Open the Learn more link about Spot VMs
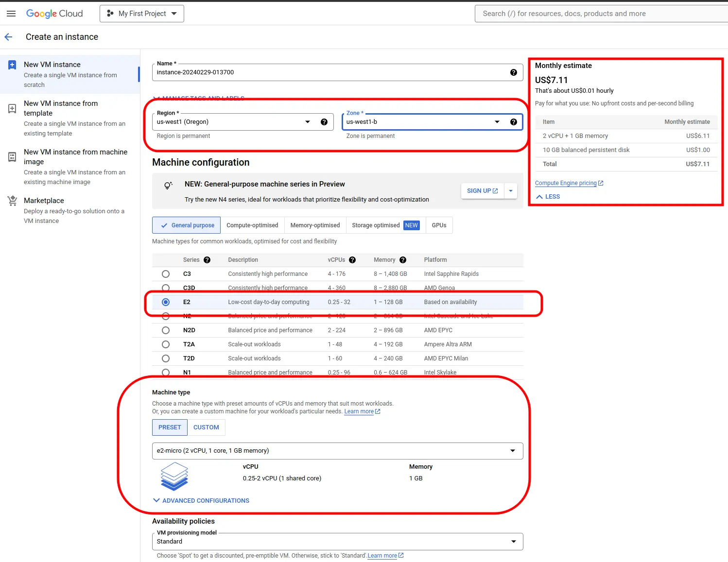 click(385, 556)
